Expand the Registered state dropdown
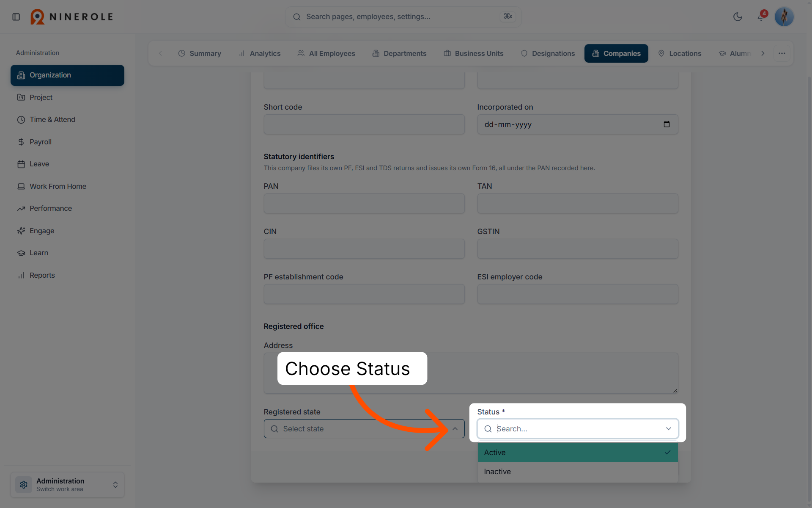Image resolution: width=812 pixels, height=508 pixels. click(364, 429)
